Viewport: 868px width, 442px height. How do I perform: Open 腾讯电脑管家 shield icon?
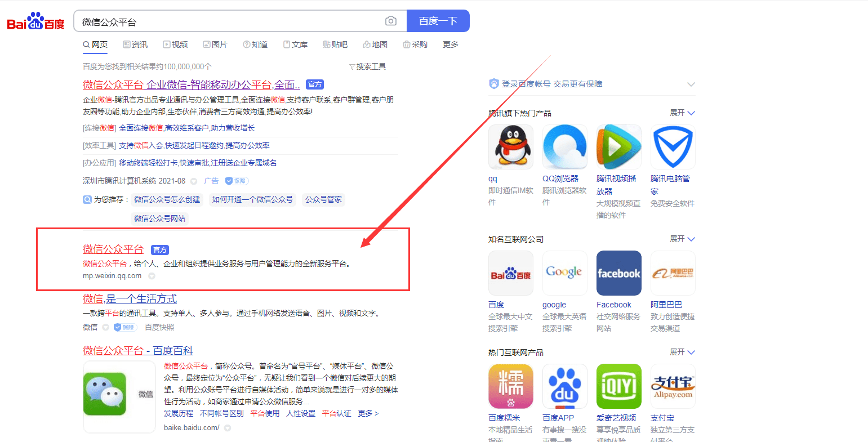(x=673, y=147)
